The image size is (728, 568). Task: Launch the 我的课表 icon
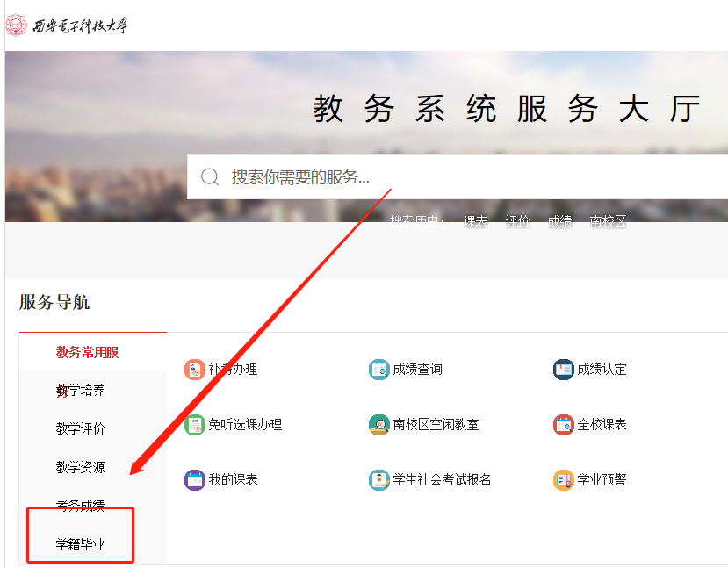[x=194, y=480]
